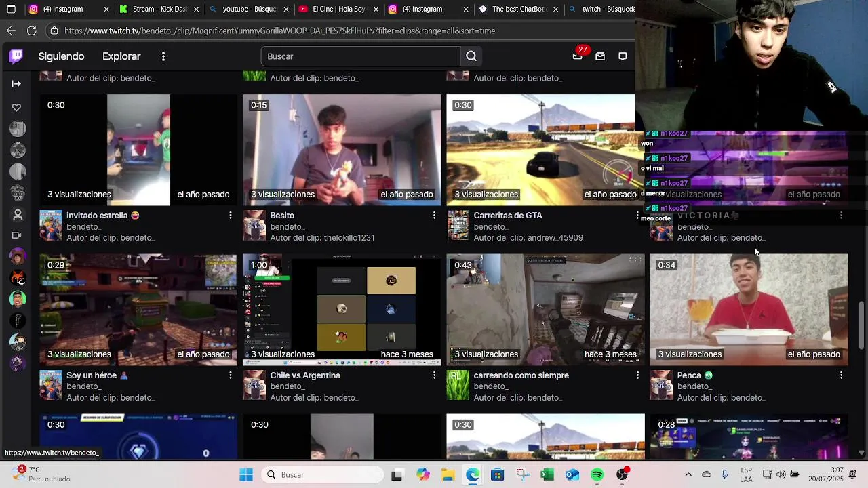Open options menu for invitado estrella clip
Screen dimensions: 868x488
(x=231, y=216)
